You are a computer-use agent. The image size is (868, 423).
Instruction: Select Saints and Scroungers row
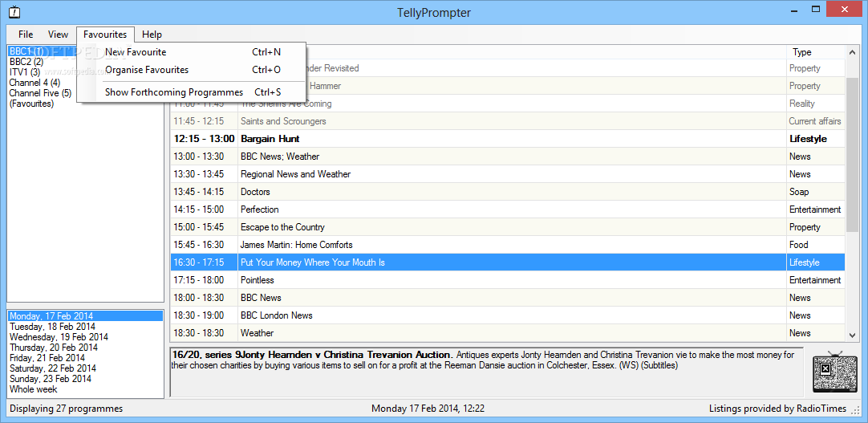click(508, 121)
